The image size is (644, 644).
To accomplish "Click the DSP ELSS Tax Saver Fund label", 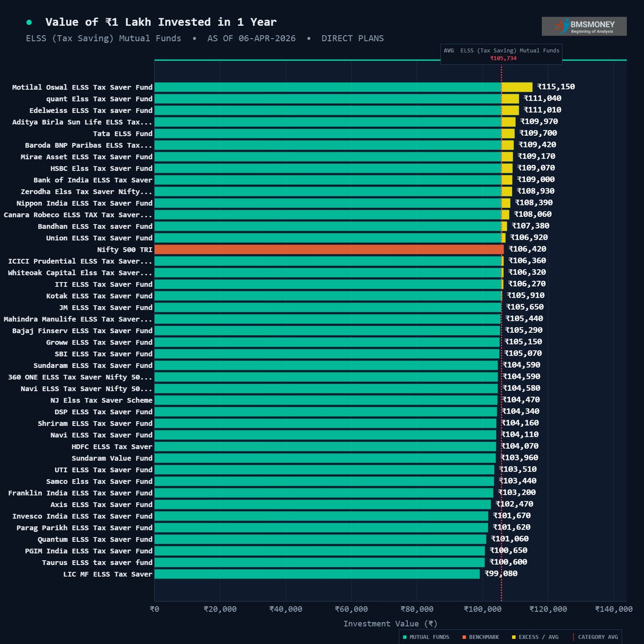I will coord(104,412).
